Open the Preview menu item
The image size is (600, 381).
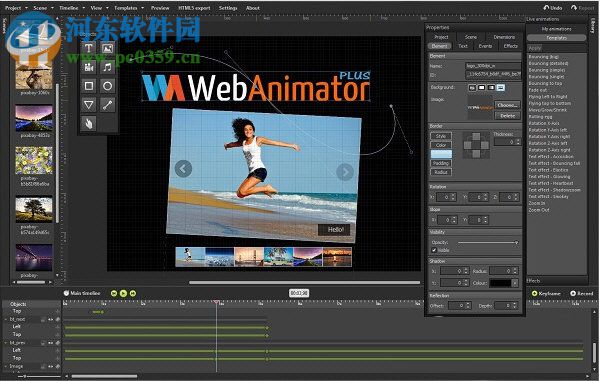point(160,8)
